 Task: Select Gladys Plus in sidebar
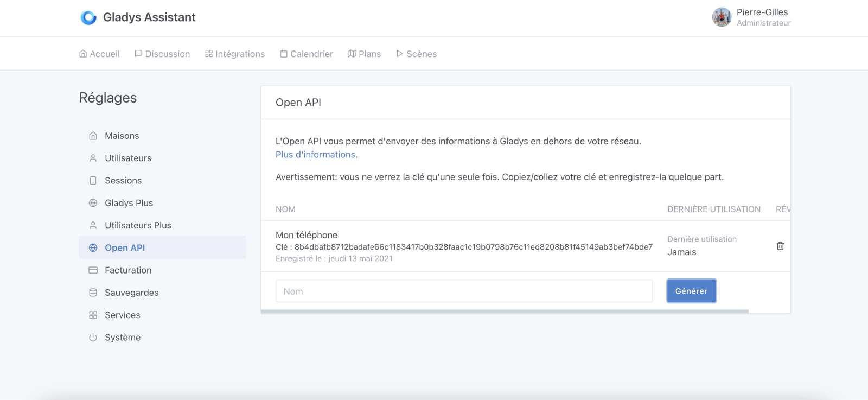pos(129,203)
